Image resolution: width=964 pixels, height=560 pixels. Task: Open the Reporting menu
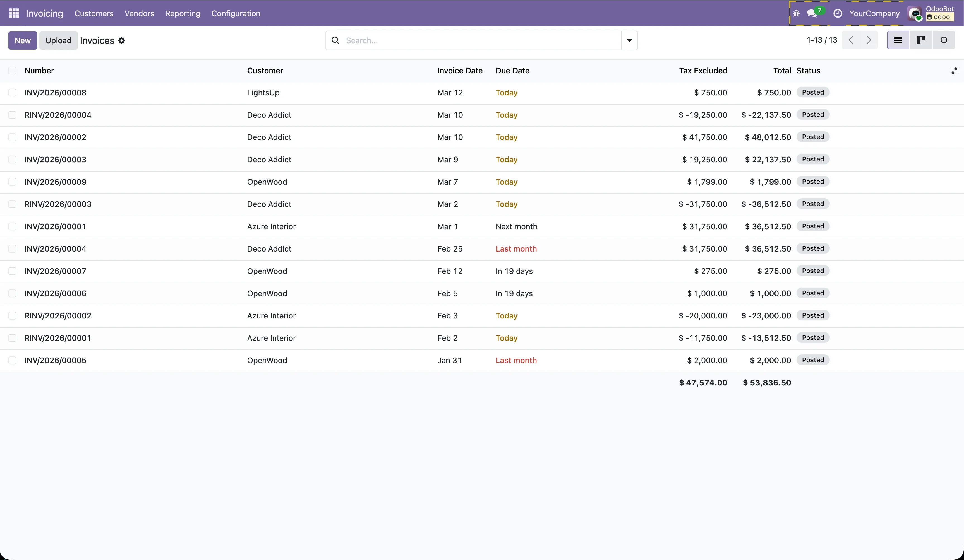(183, 13)
